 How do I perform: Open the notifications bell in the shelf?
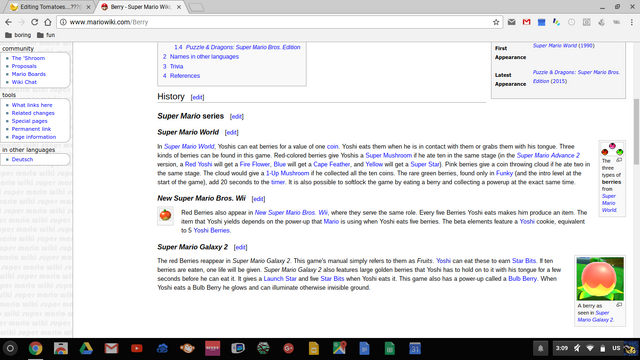[x=540, y=349]
